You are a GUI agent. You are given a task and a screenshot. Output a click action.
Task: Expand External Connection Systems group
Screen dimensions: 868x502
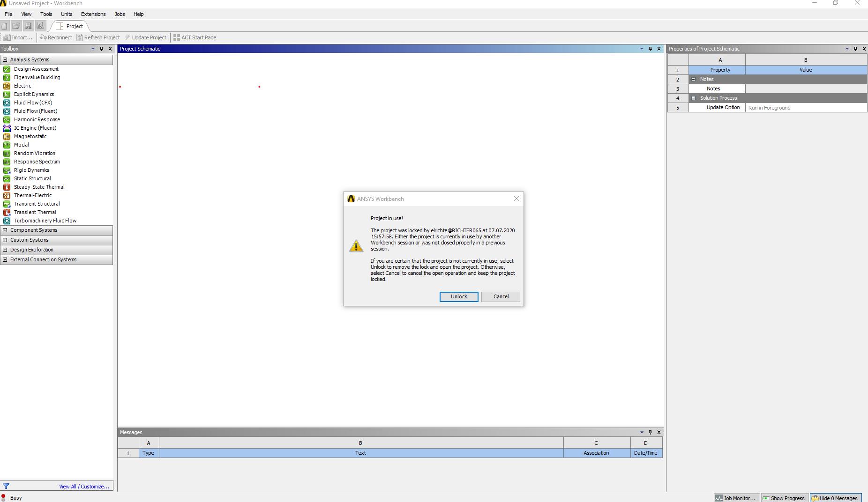tap(5, 259)
